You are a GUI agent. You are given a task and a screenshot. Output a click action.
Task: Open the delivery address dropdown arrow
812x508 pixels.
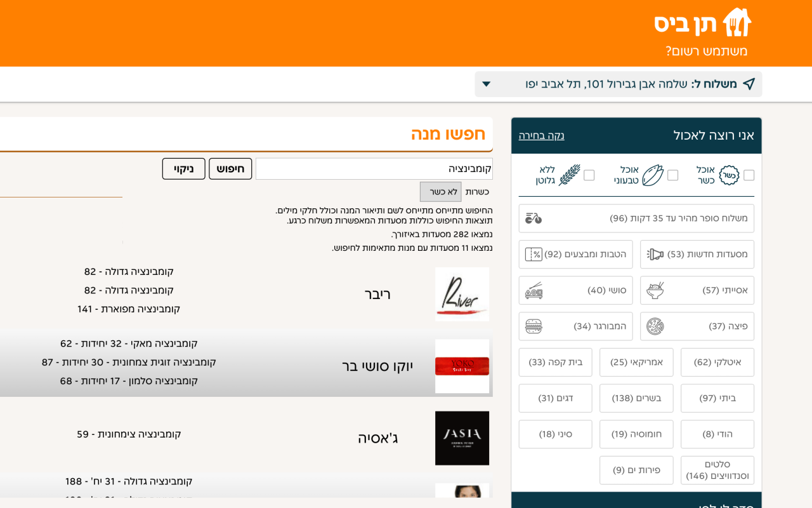487,84
